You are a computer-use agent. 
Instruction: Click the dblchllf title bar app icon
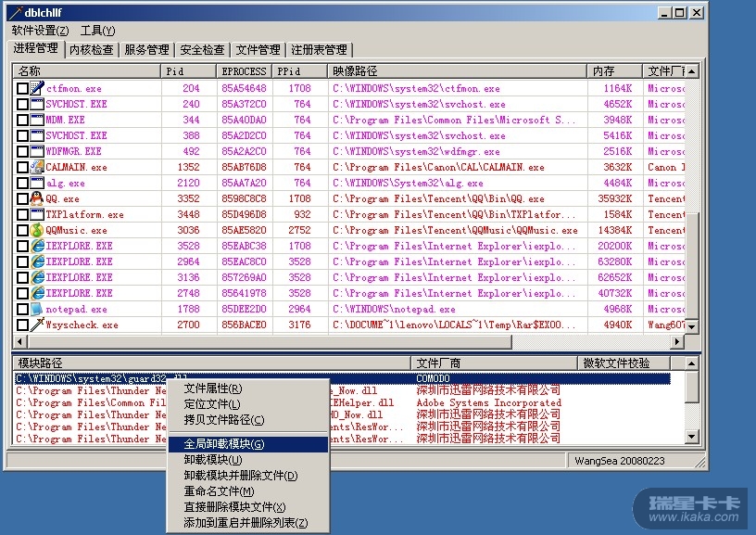point(16,13)
